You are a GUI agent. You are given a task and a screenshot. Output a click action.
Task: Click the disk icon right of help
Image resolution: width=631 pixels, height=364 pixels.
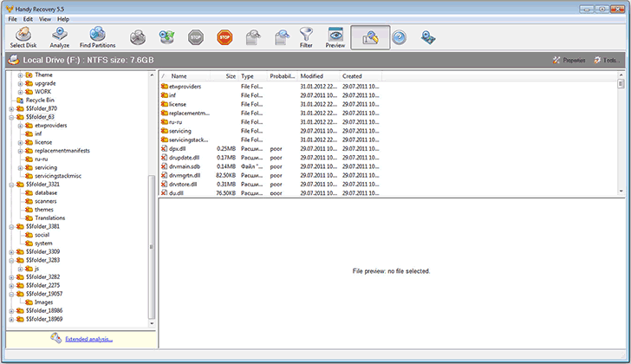(428, 37)
